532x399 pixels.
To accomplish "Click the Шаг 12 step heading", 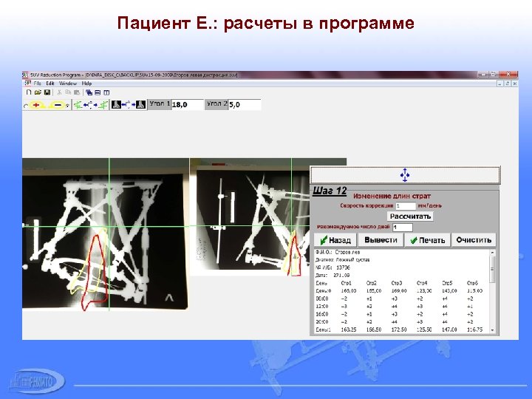I will [x=329, y=191].
